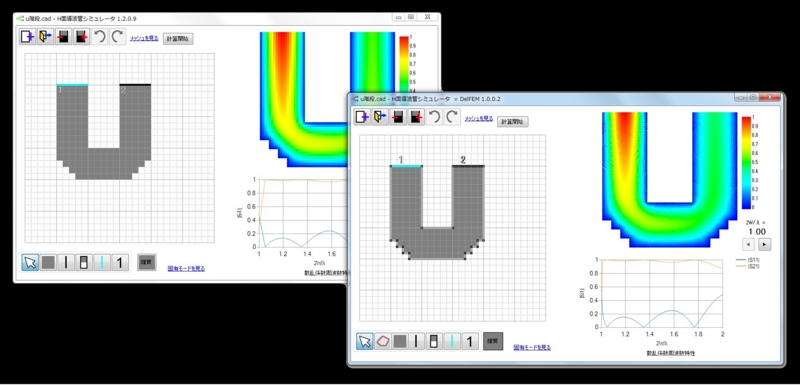Select eraser tool in DelFEM window
This screenshot has width=800, height=385.
coord(435,341)
